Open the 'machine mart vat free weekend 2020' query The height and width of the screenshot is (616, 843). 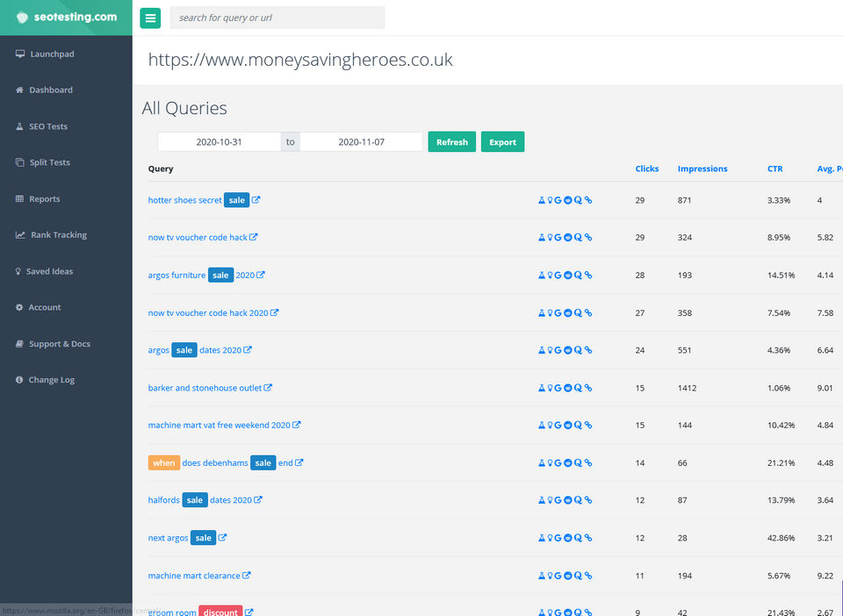[220, 425]
